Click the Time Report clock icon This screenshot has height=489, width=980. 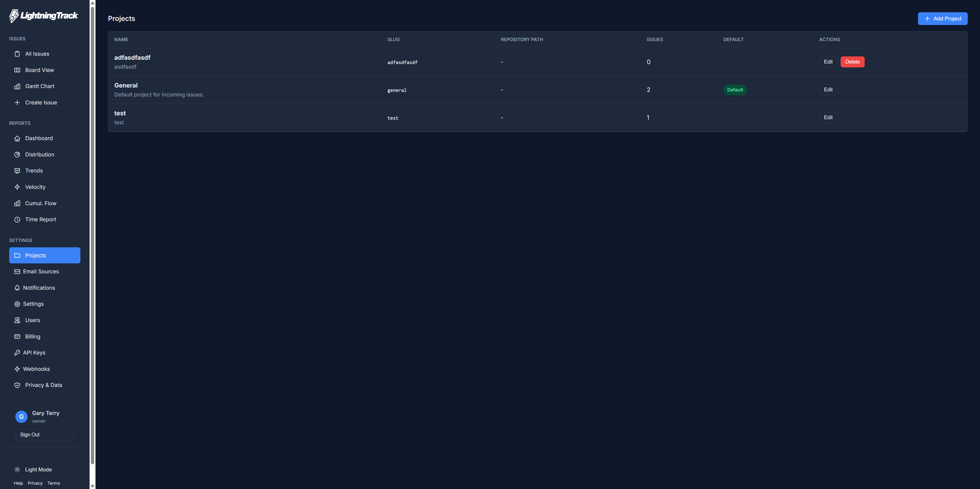click(17, 219)
